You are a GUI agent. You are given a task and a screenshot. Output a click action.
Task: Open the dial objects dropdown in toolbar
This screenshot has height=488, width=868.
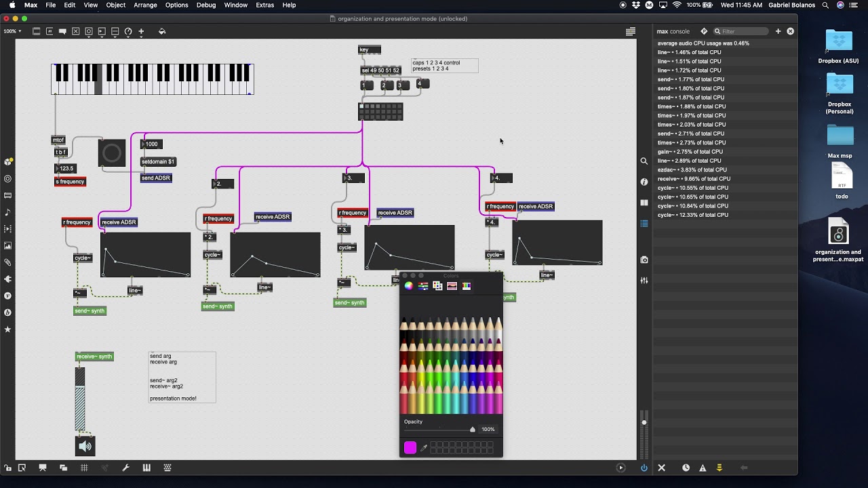128,31
